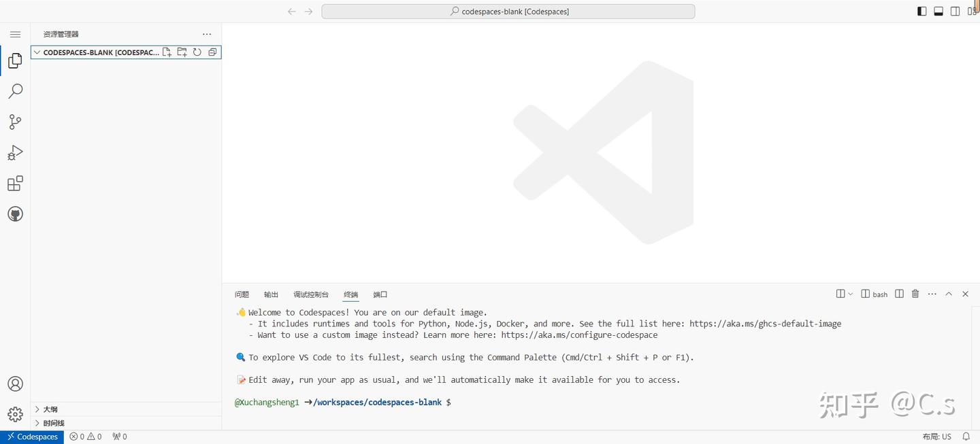Open the Search view from activity bar

click(15, 90)
